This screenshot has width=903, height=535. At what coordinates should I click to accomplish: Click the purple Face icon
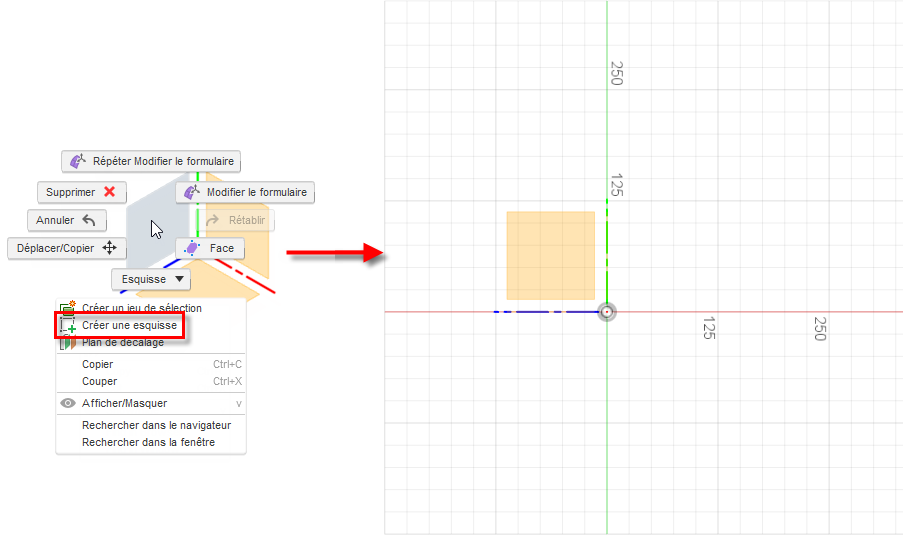(192, 248)
